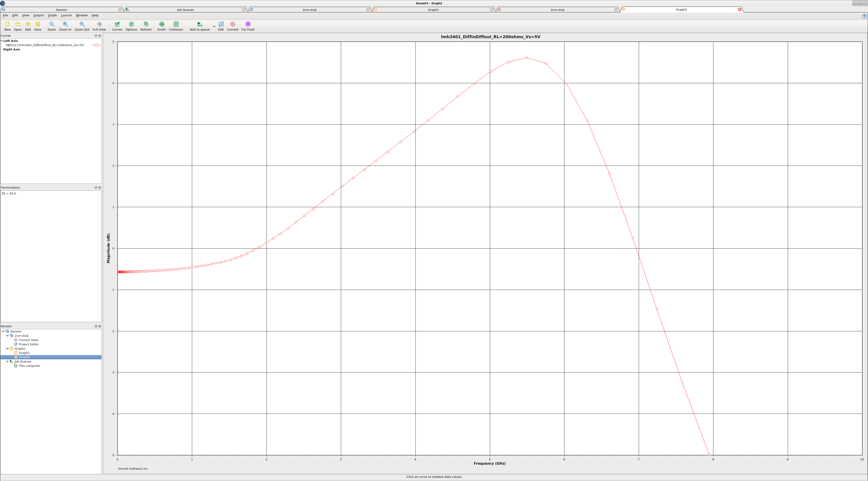Viewport: 868px width, 481px height.
Task: Open the Edit menu
Action: point(15,16)
